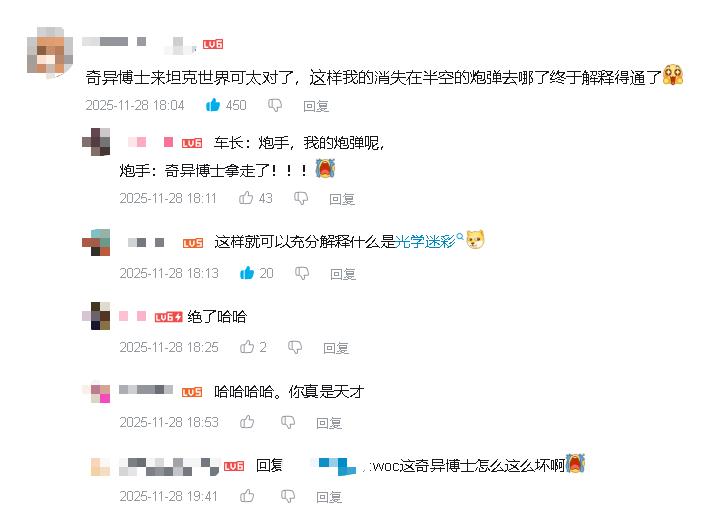Like the 18:11 reply with 43 likes

pos(246,198)
